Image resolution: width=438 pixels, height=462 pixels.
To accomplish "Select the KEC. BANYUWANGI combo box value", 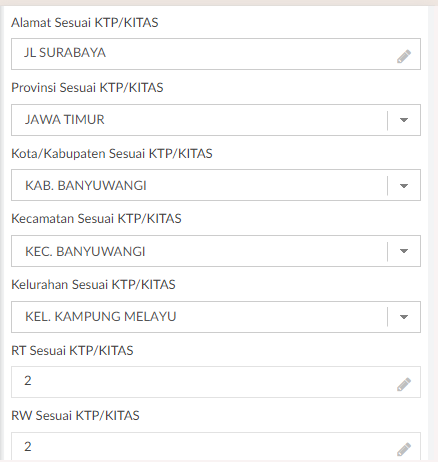I will click(x=85, y=251).
